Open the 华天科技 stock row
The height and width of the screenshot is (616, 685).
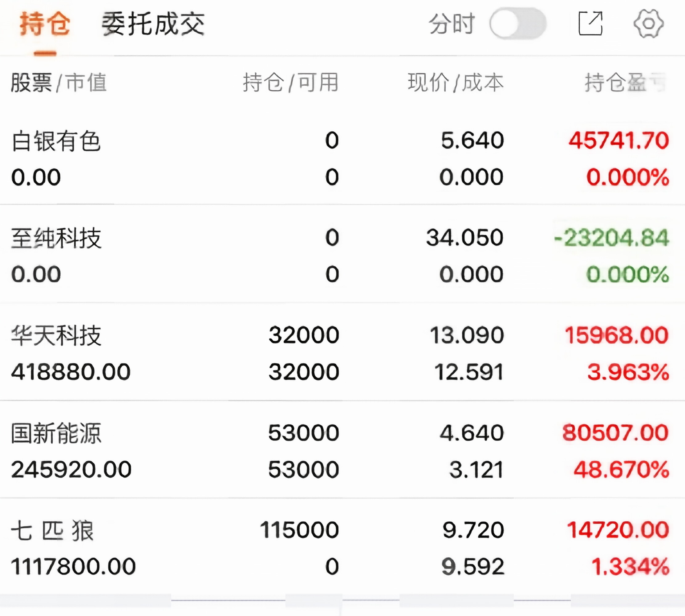[x=56, y=335]
